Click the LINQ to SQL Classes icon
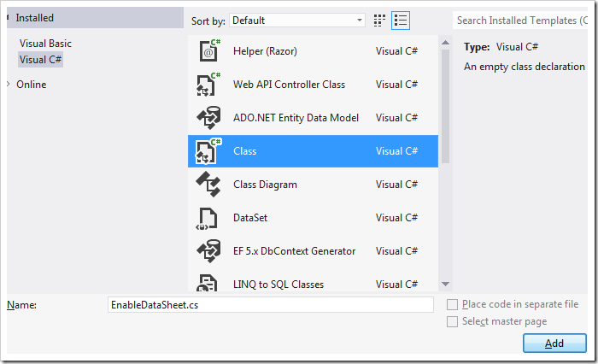Screen dimensions: 598x364 (207, 283)
